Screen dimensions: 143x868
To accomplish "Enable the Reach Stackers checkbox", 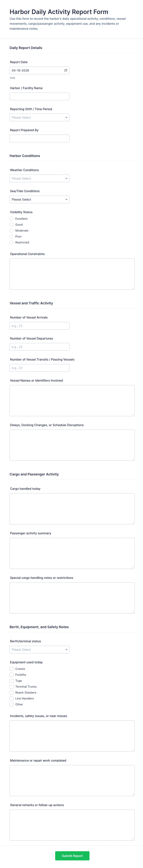I will 11,692.
